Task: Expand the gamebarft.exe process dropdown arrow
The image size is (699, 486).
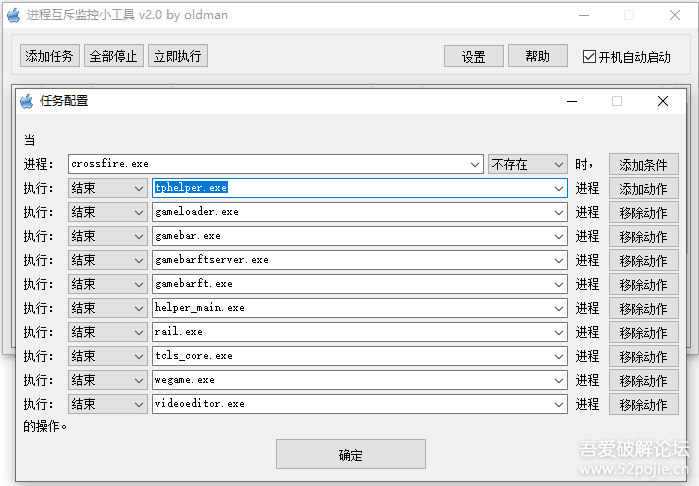Action: pyautogui.click(x=559, y=284)
